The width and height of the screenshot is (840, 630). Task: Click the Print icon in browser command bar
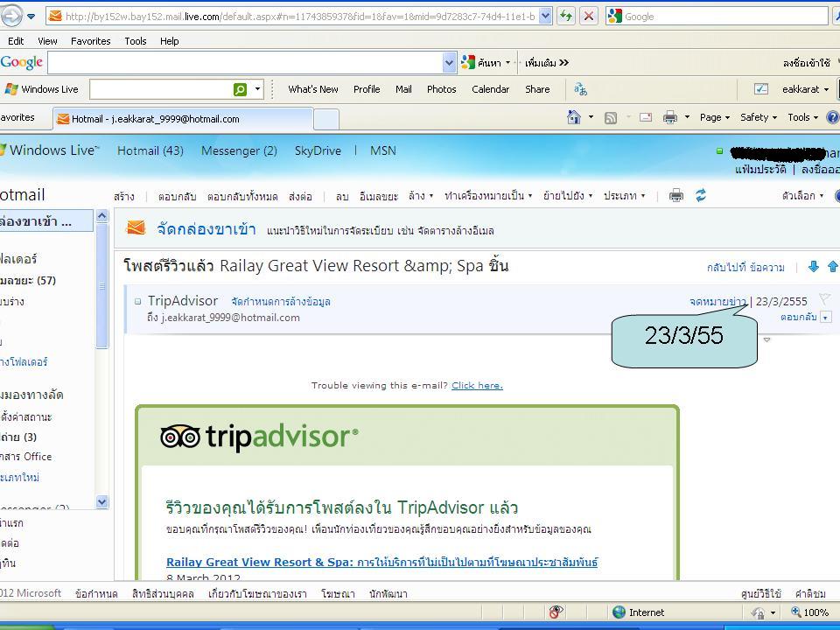(669, 117)
